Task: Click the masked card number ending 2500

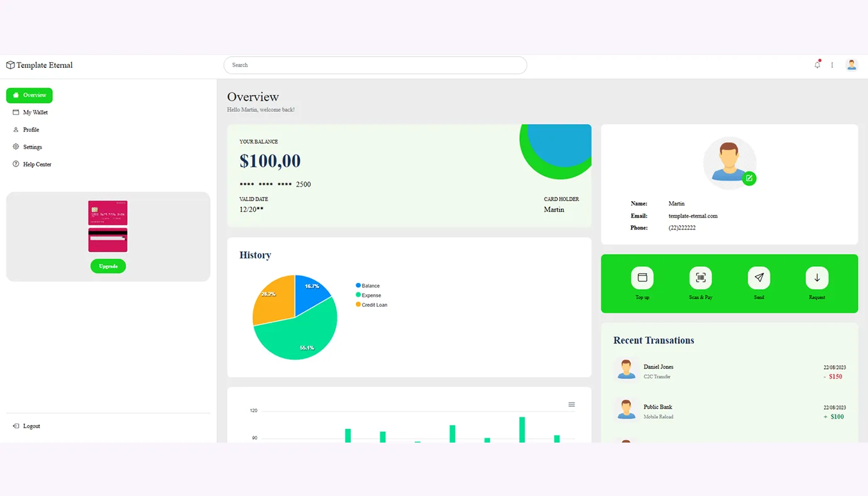Action: click(275, 185)
